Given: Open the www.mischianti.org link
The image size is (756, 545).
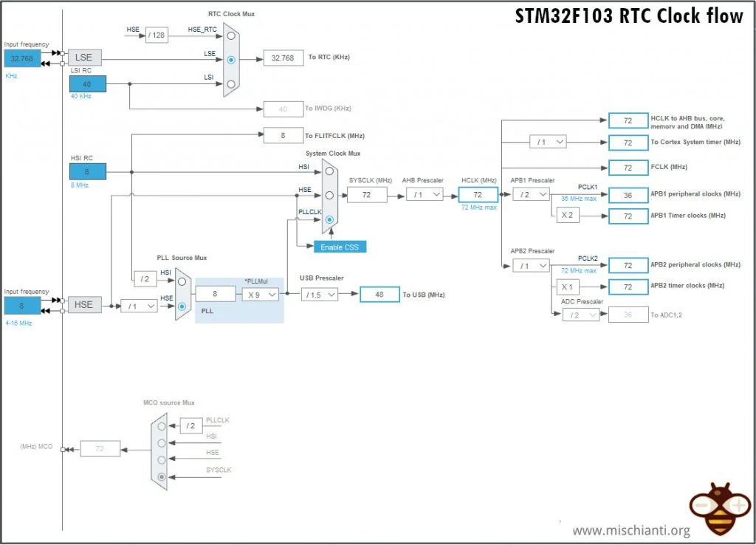Looking at the screenshot, I should coord(631,529).
